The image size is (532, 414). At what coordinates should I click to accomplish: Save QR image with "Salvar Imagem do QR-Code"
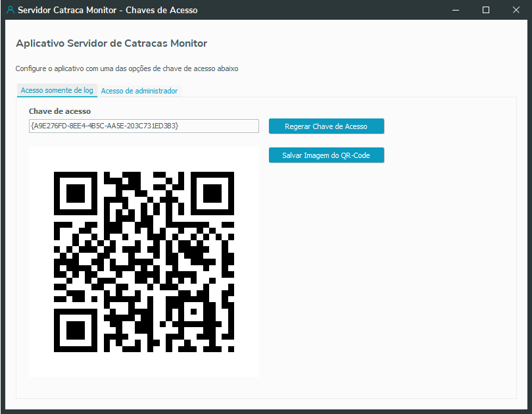[x=326, y=155]
